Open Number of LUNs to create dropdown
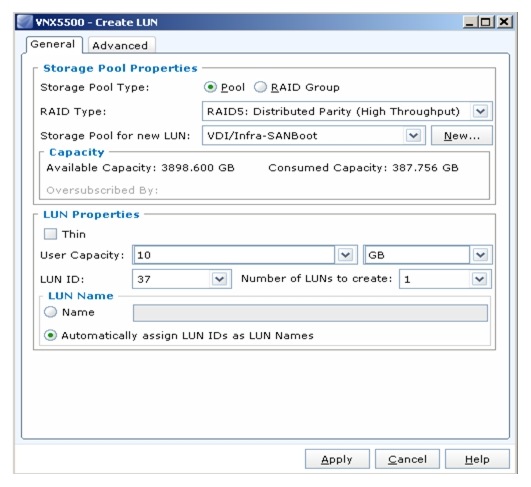This screenshot has height=487, width=531. (480, 279)
